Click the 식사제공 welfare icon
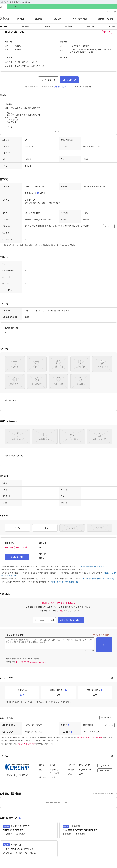 coord(80,381)
